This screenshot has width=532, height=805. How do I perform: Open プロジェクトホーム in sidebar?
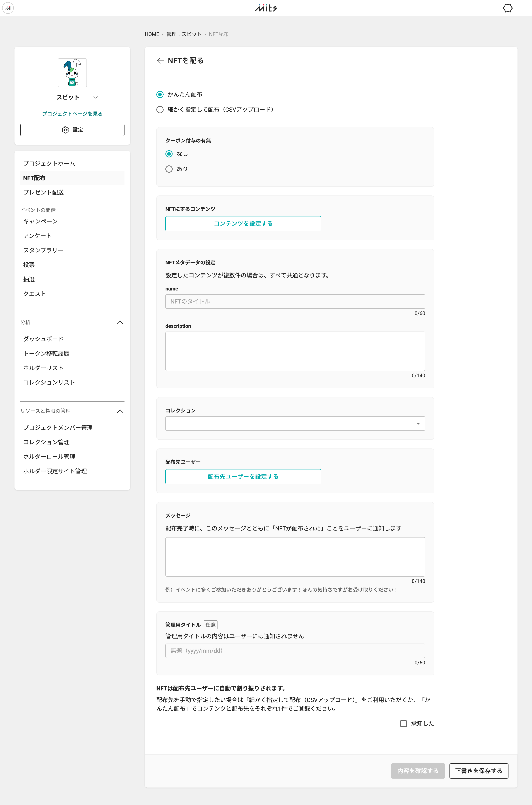click(x=72, y=163)
